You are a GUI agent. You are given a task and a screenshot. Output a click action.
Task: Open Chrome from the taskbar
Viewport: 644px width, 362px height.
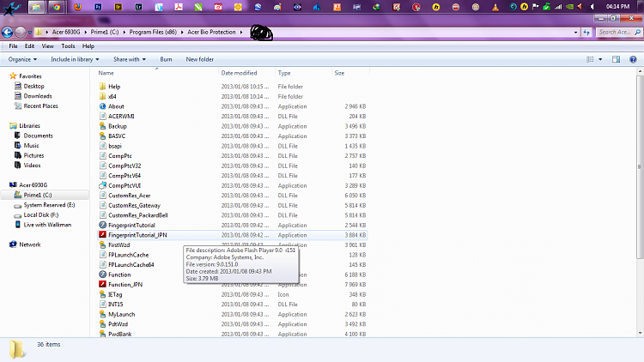(57, 7)
